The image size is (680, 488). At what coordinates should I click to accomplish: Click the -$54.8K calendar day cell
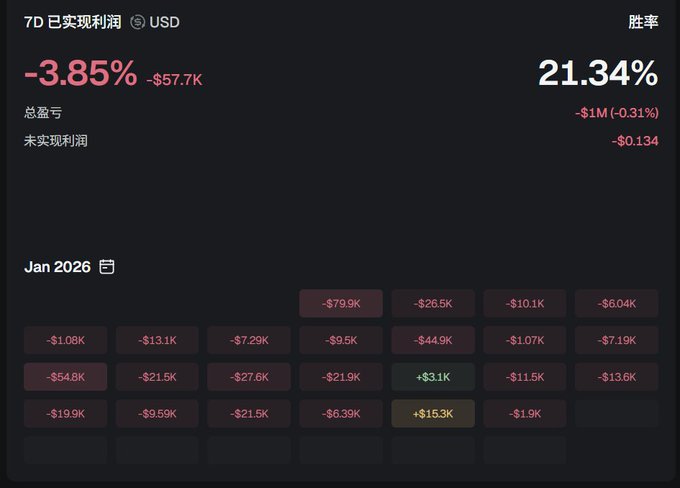coord(65,377)
